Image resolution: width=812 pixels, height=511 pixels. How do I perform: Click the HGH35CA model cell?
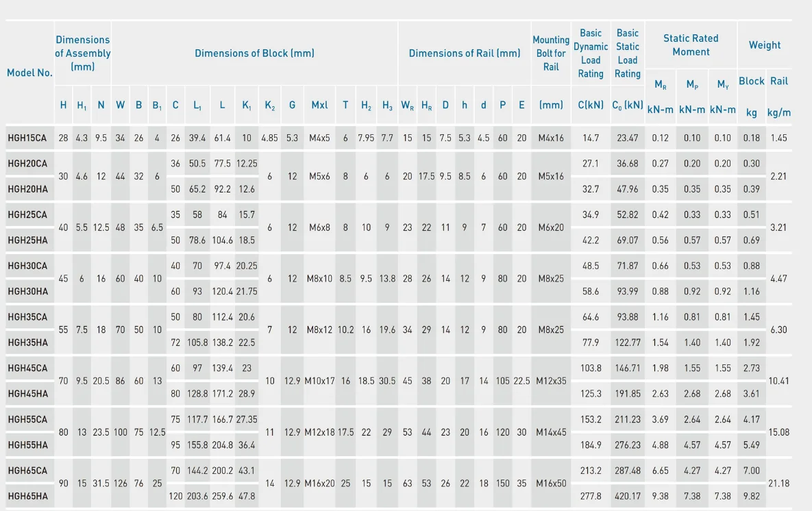pyautogui.click(x=27, y=317)
